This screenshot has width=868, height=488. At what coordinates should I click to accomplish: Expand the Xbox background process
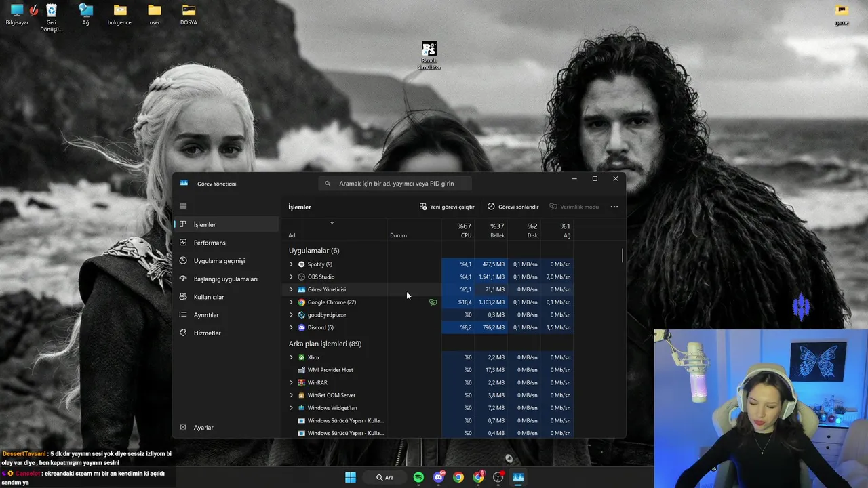(292, 357)
